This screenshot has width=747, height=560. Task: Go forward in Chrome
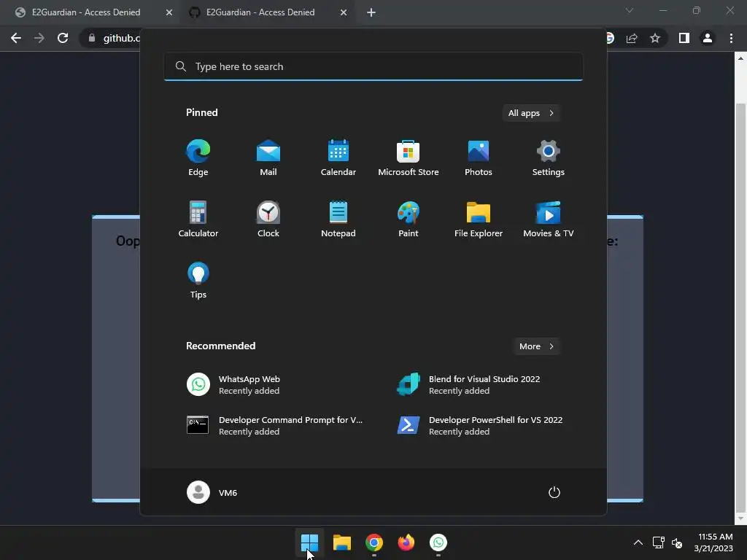tap(39, 38)
